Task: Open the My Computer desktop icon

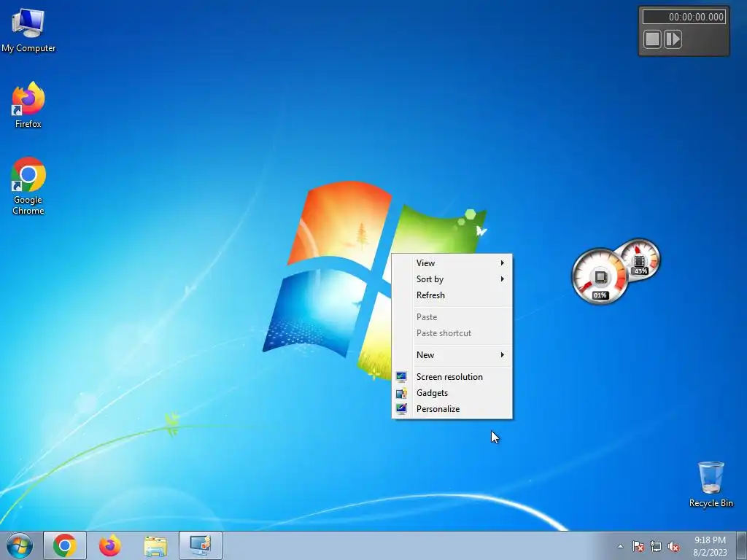Action: click(x=28, y=31)
